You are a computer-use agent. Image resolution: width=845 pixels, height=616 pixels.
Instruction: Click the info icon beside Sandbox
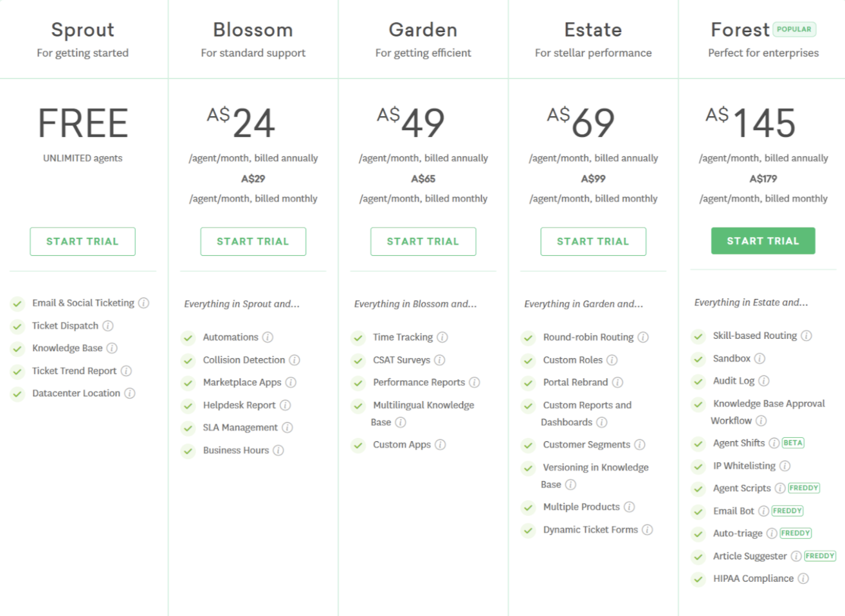759,358
